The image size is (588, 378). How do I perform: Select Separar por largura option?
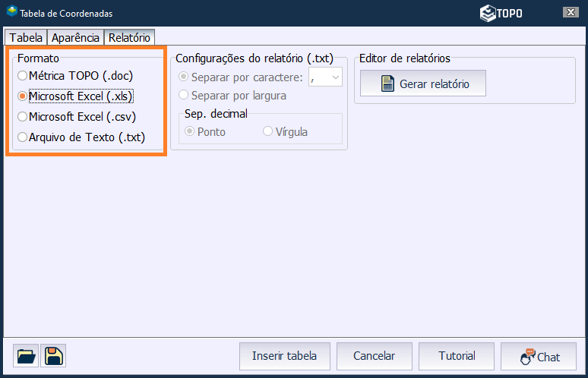[x=182, y=96]
